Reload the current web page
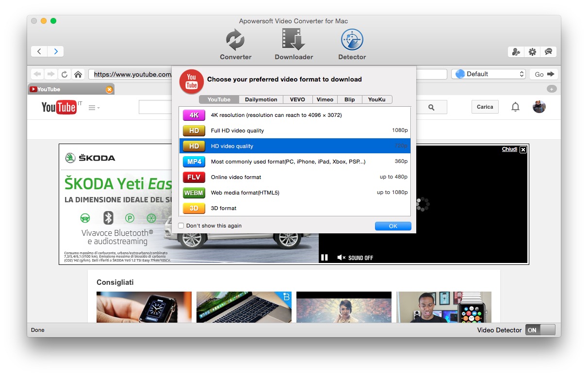588x376 pixels. click(64, 74)
